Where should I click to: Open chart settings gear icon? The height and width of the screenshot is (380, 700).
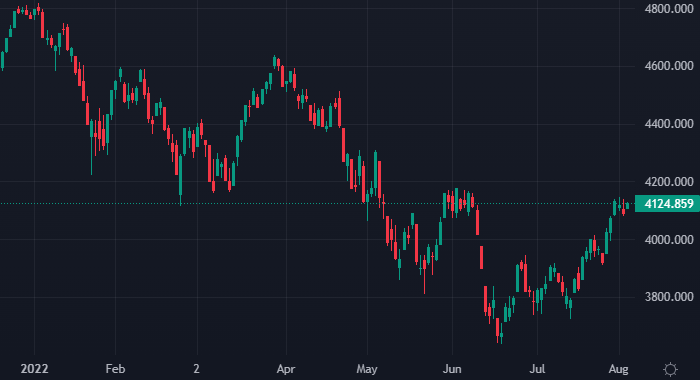(670, 369)
